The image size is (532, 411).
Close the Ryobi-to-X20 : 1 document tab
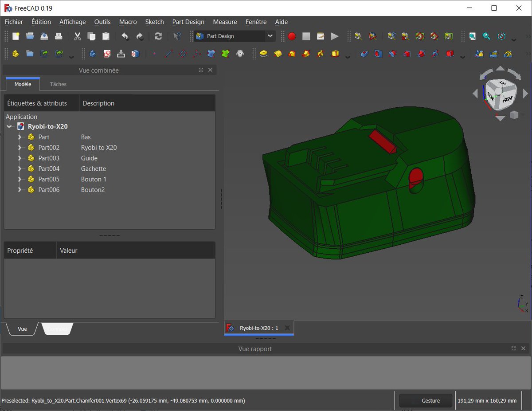click(x=287, y=328)
